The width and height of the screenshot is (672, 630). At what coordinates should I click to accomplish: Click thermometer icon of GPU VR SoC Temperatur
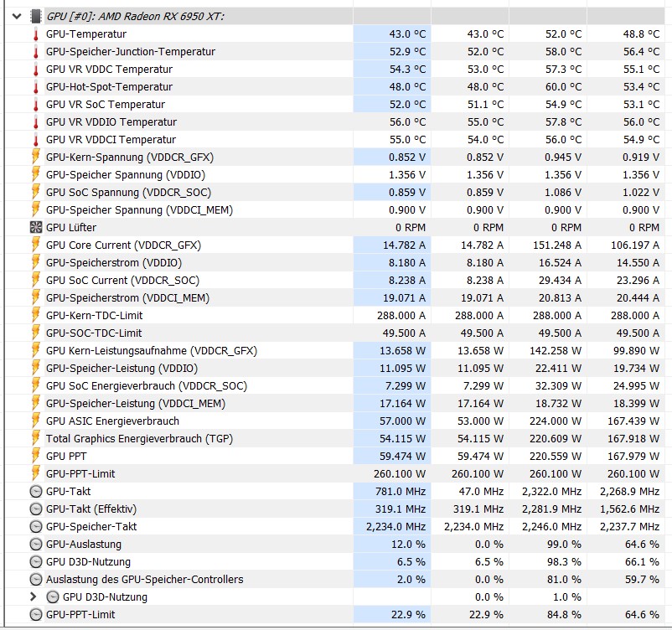tap(36, 105)
